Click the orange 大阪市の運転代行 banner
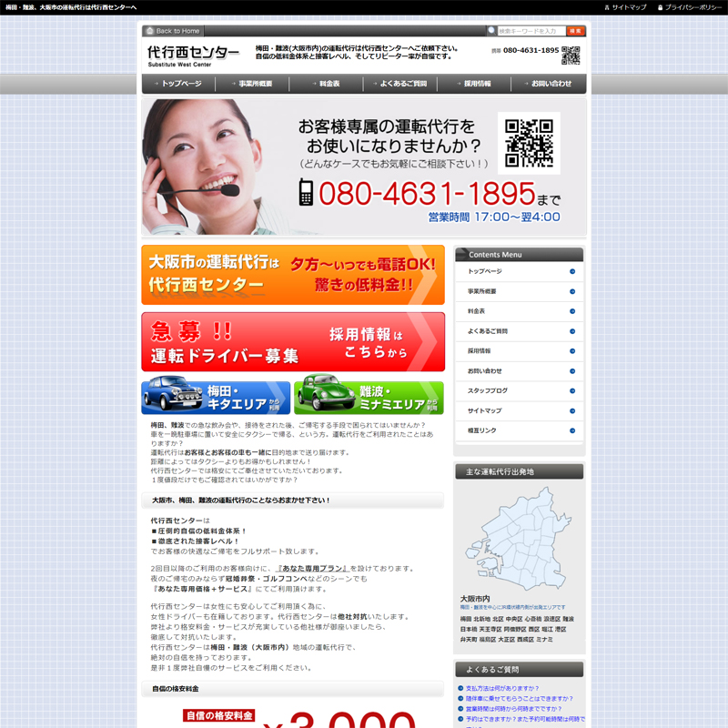 tap(293, 275)
